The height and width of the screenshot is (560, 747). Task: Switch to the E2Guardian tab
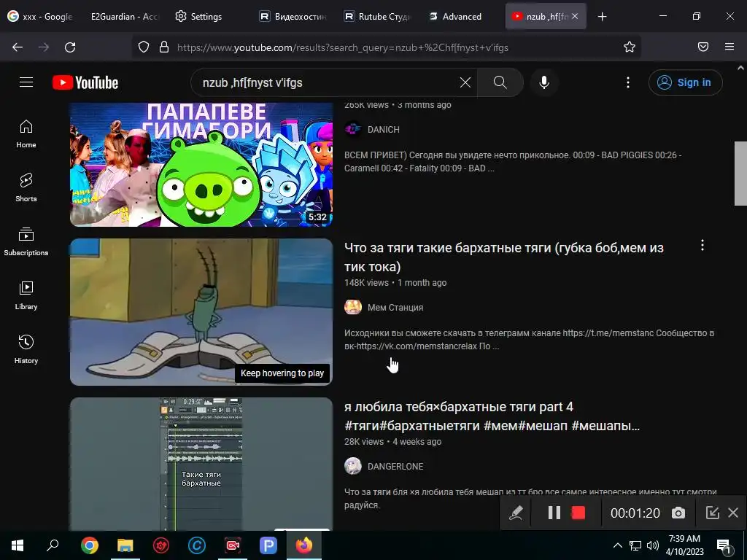[125, 16]
